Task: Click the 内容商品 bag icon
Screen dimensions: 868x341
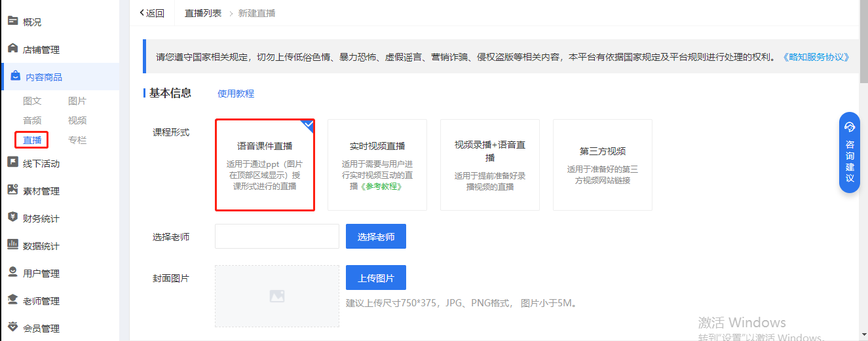Action: click(15, 76)
